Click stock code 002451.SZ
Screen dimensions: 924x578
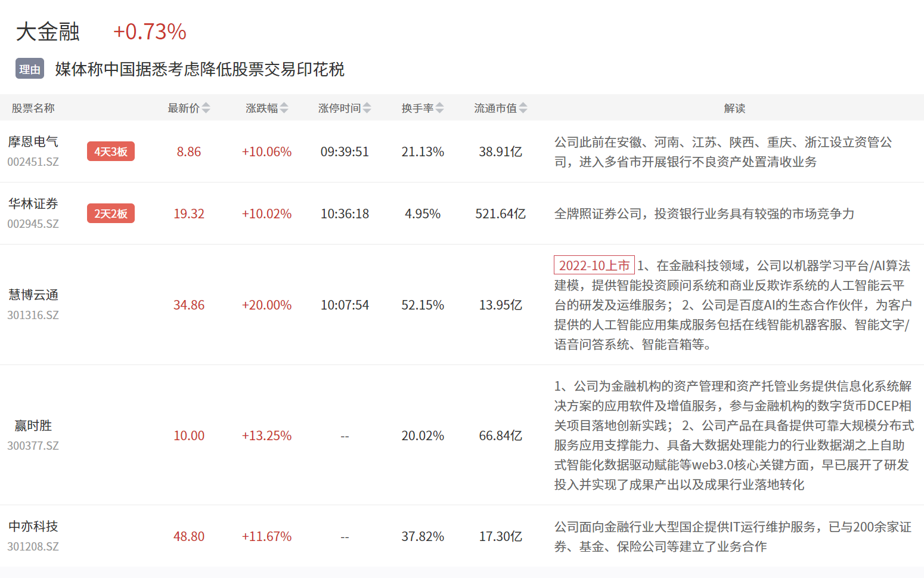point(33,162)
